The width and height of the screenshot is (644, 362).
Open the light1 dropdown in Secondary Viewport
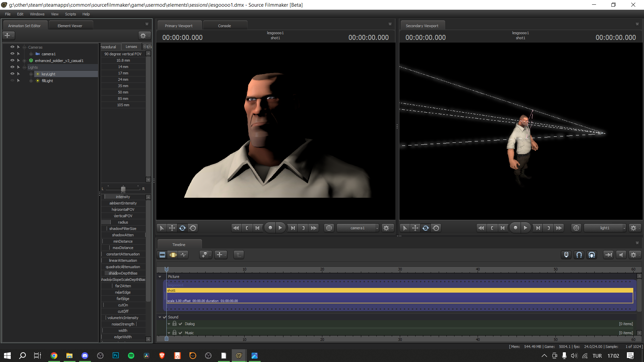605,228
